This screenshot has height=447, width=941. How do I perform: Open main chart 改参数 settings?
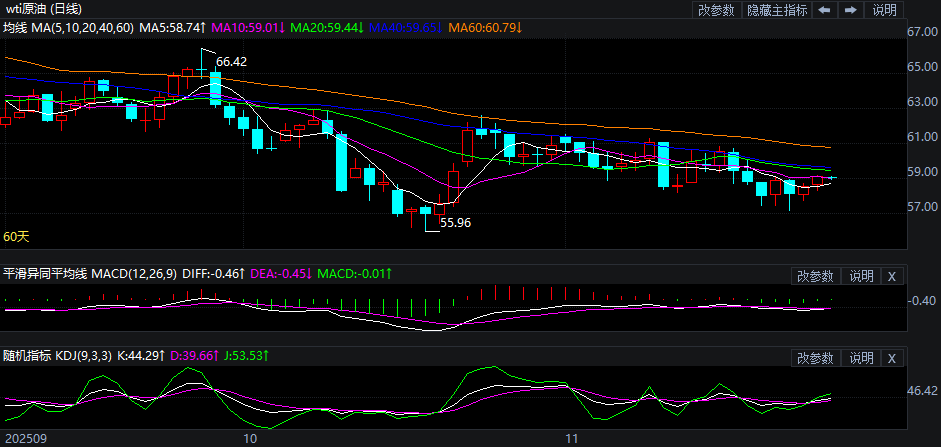(716, 10)
